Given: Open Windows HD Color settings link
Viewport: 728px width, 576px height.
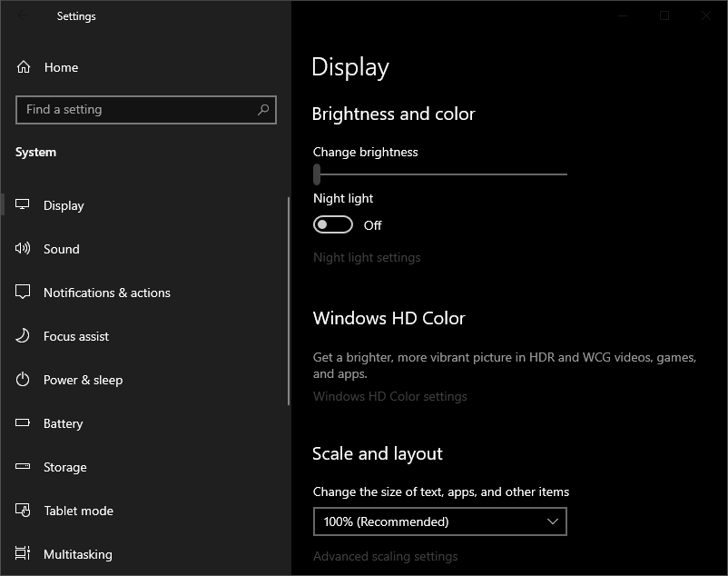Looking at the screenshot, I should pos(390,396).
